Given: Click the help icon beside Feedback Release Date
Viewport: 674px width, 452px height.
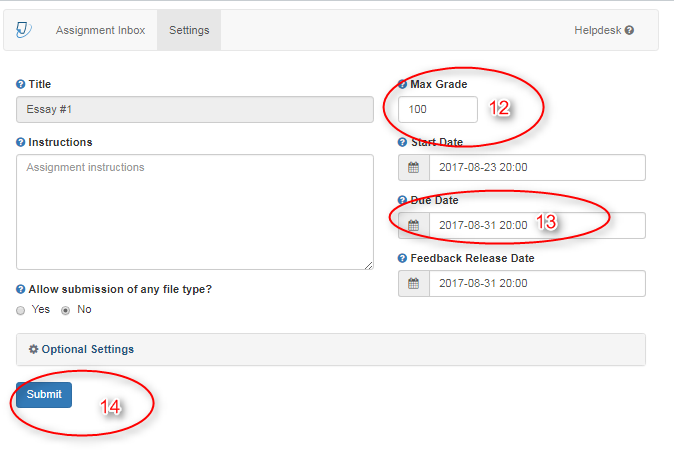Looking at the screenshot, I should pyautogui.click(x=403, y=259).
